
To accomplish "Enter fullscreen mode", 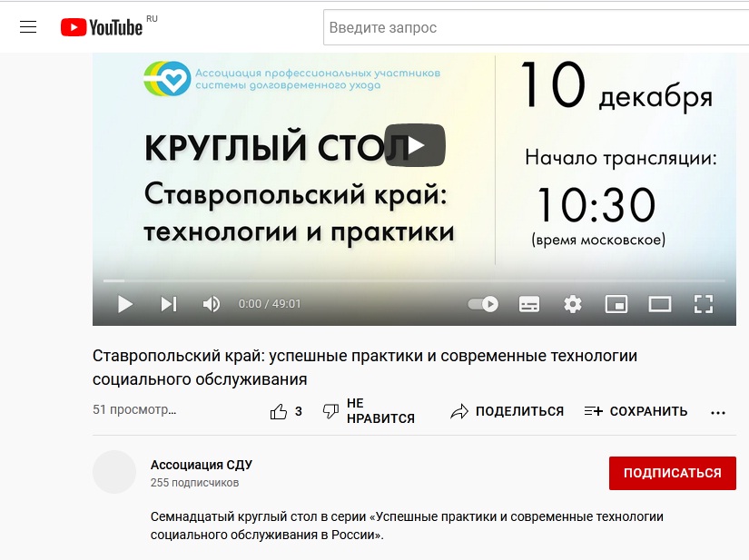I will 703,304.
